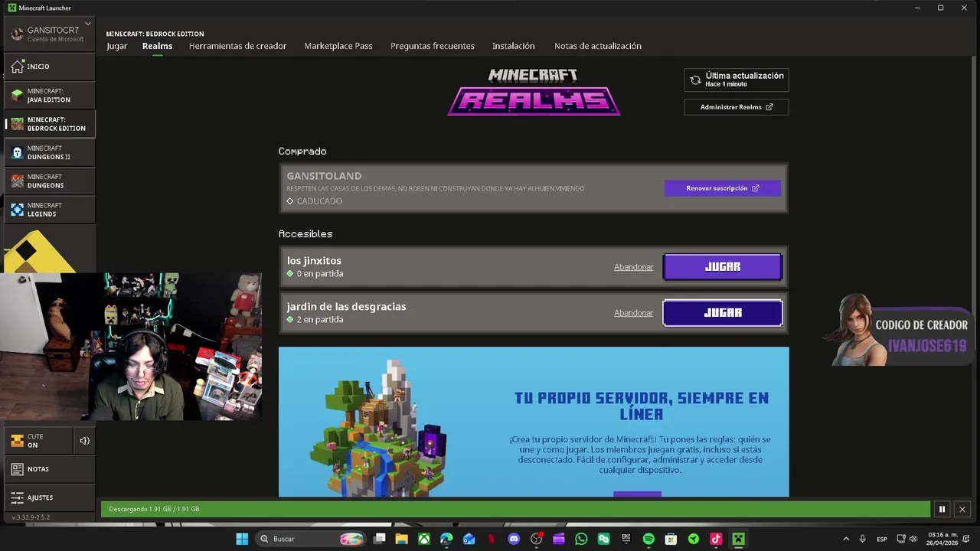Click the GANSITOCR7 account avatar
Viewport: 980px width, 551px height.
point(17,34)
